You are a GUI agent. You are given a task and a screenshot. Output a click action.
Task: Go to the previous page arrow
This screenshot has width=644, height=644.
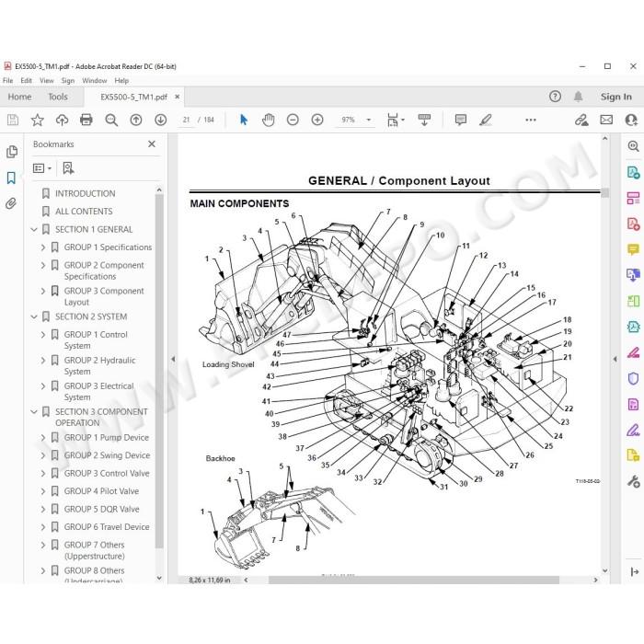tap(136, 120)
